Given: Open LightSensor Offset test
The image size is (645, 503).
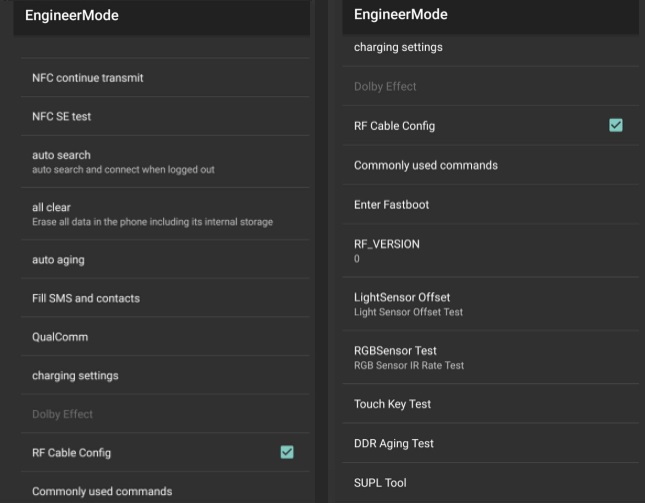Looking at the screenshot, I should pyautogui.click(x=490, y=304).
